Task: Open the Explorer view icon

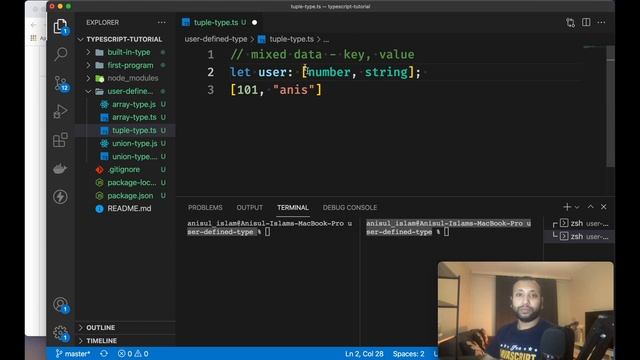Action: click(60, 26)
